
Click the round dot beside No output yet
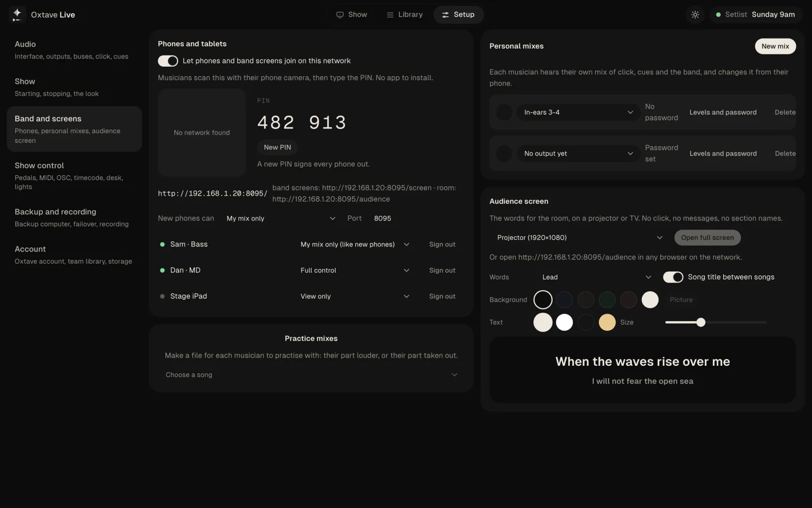pos(504,153)
